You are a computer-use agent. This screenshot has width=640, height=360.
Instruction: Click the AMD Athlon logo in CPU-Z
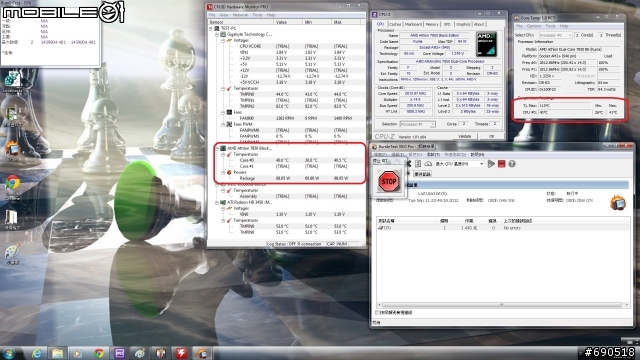[x=487, y=44]
